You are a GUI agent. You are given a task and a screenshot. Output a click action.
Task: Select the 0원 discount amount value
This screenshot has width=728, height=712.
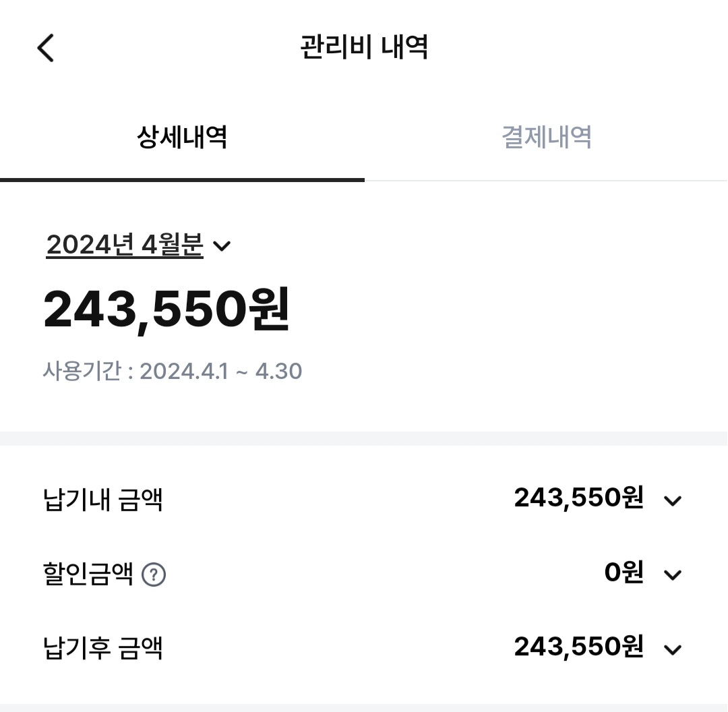pos(624,573)
